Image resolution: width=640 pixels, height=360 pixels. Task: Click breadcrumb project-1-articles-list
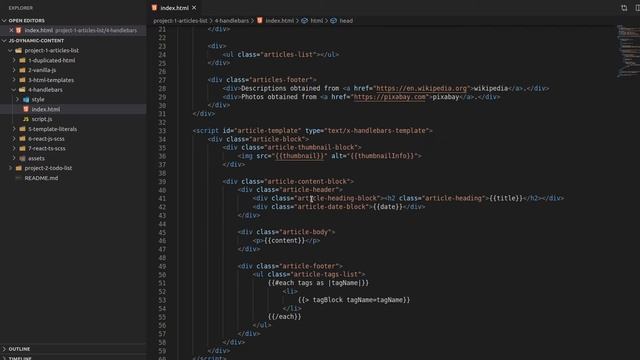[x=180, y=21]
